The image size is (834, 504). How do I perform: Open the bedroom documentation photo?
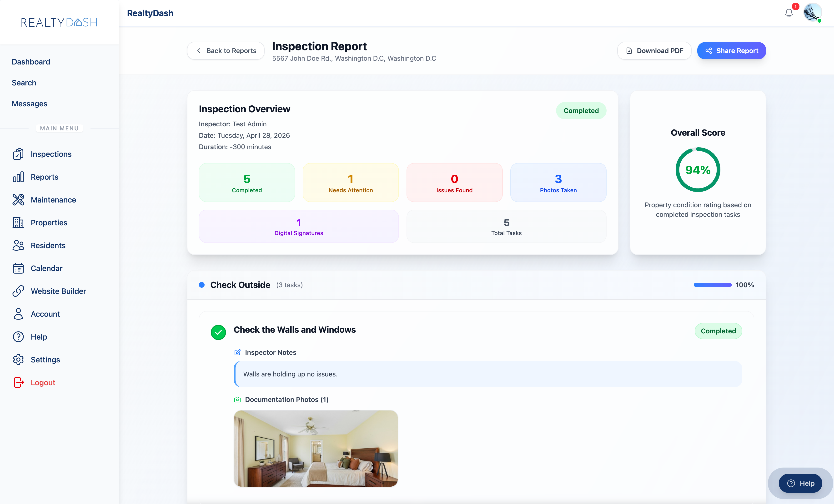(316, 449)
